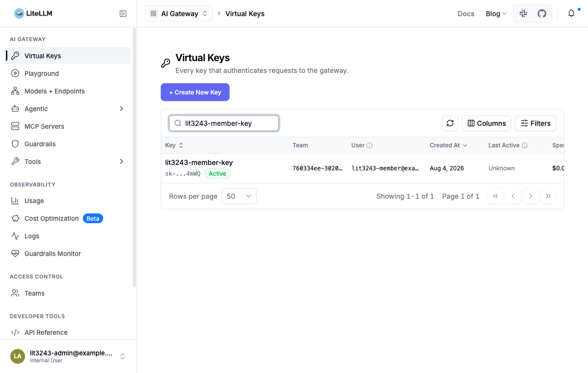Open the Filters button

pyautogui.click(x=536, y=123)
